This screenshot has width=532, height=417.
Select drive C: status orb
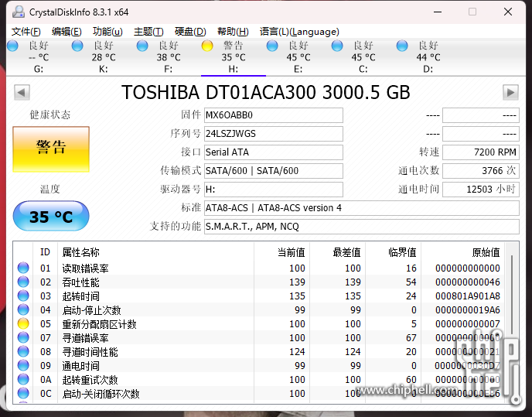337,46
